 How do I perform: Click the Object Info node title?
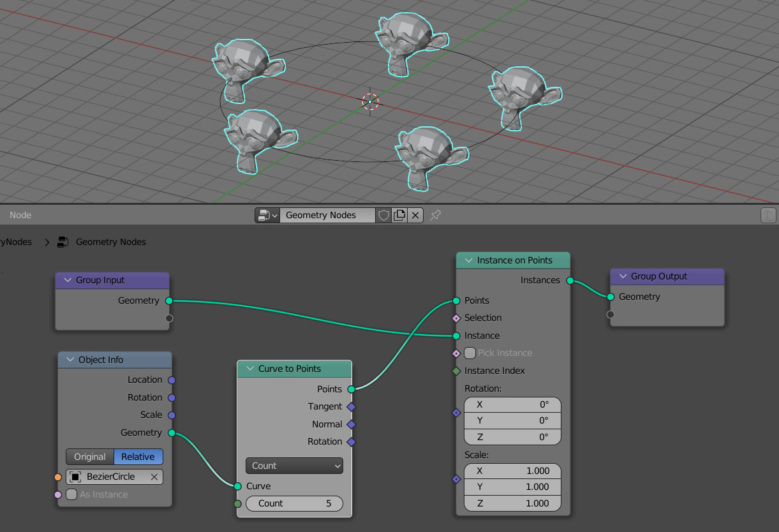(x=101, y=360)
